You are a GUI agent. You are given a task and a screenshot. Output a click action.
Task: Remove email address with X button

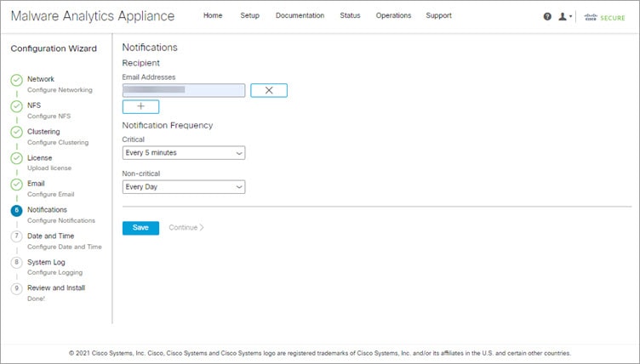tap(269, 90)
